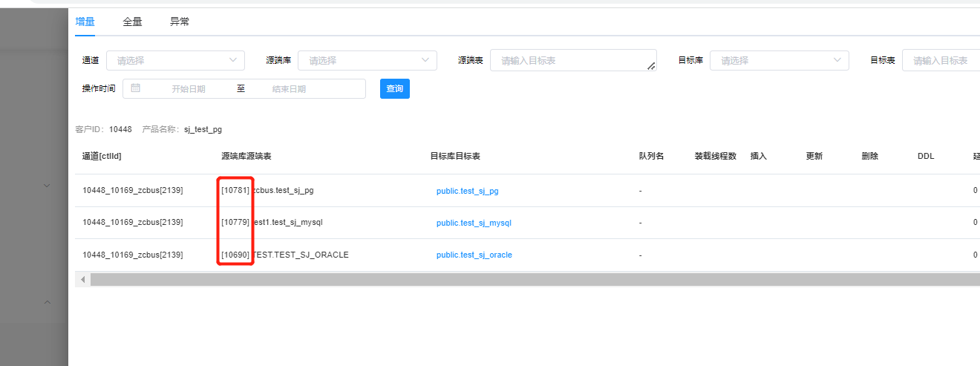Click scrollbar left arrow under the table
This screenshot has width=980, height=366.
[x=82, y=280]
